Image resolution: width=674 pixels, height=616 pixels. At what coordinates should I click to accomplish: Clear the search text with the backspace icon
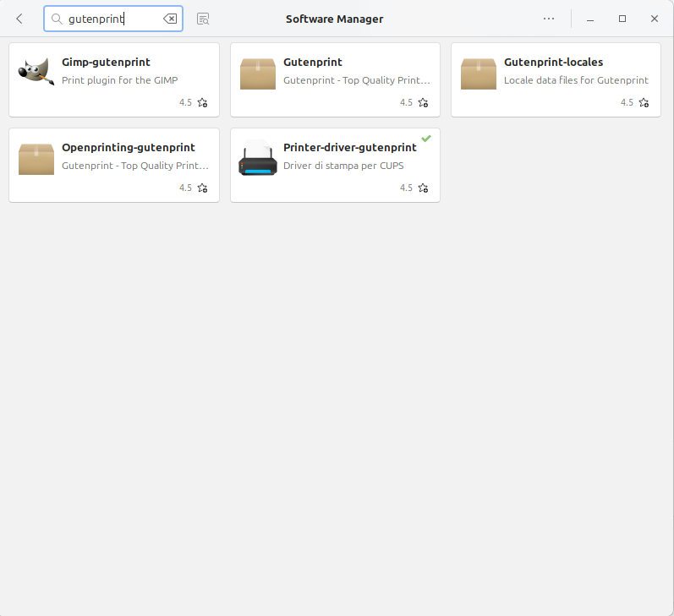tap(170, 19)
